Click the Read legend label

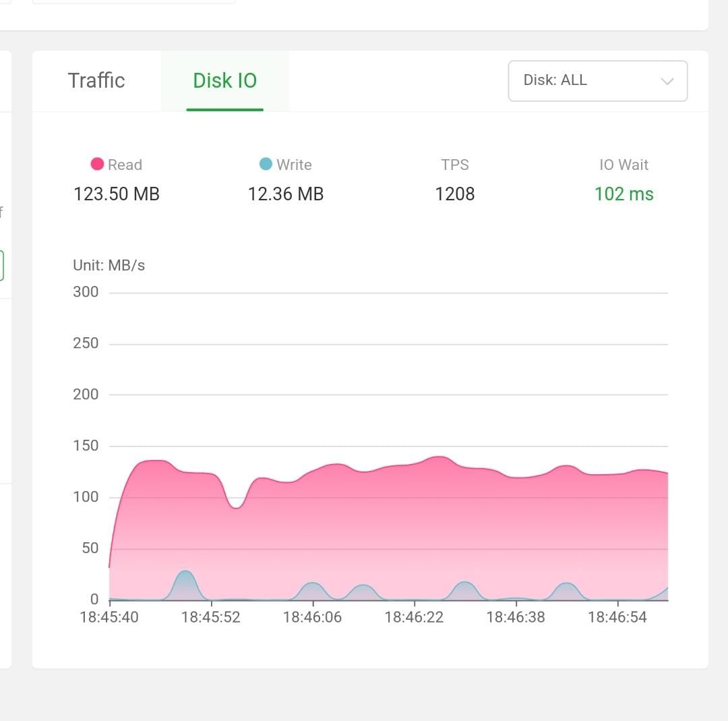pyautogui.click(x=125, y=165)
